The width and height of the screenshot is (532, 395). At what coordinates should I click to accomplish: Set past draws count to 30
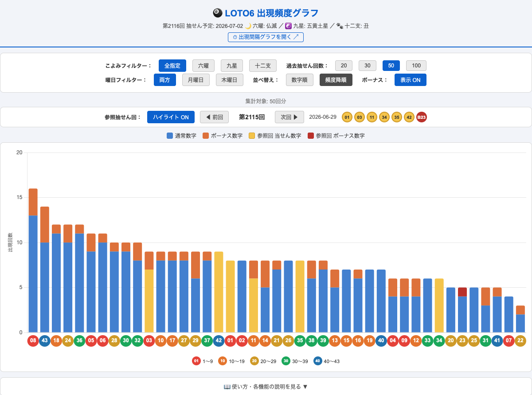click(x=368, y=66)
